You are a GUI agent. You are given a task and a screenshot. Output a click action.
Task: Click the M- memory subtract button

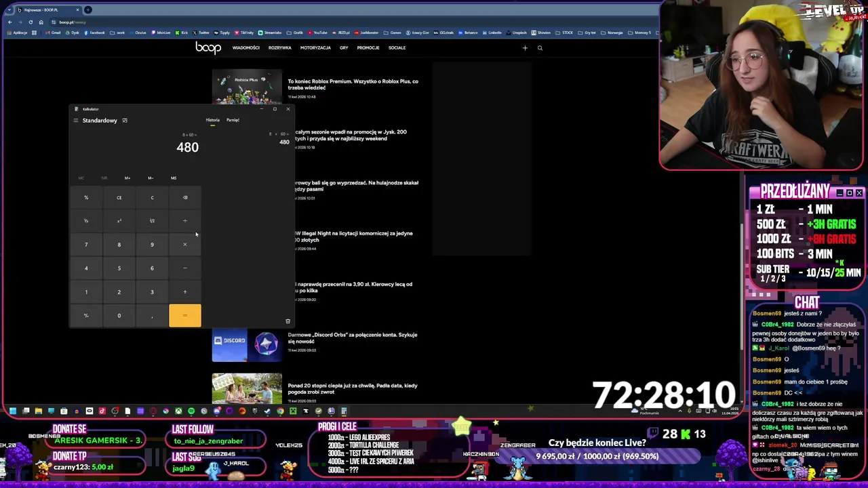click(151, 178)
